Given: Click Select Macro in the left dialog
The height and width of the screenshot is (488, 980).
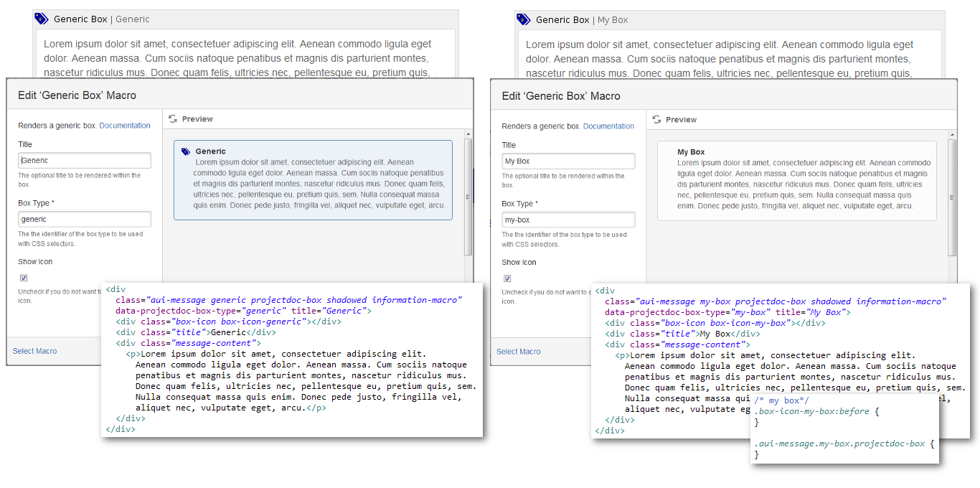Looking at the screenshot, I should 35,351.
